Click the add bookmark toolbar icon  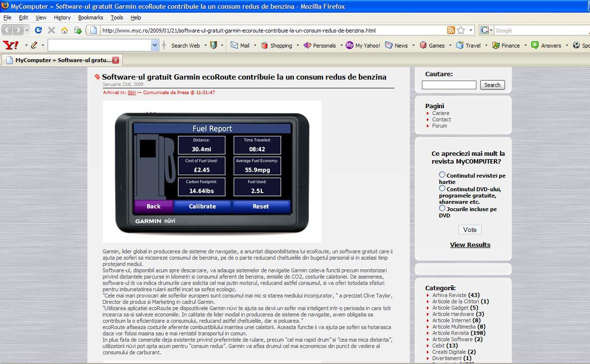[78, 30]
